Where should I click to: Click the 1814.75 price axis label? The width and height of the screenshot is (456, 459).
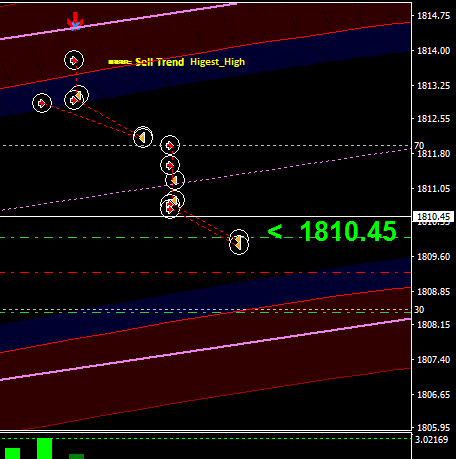[x=433, y=16]
